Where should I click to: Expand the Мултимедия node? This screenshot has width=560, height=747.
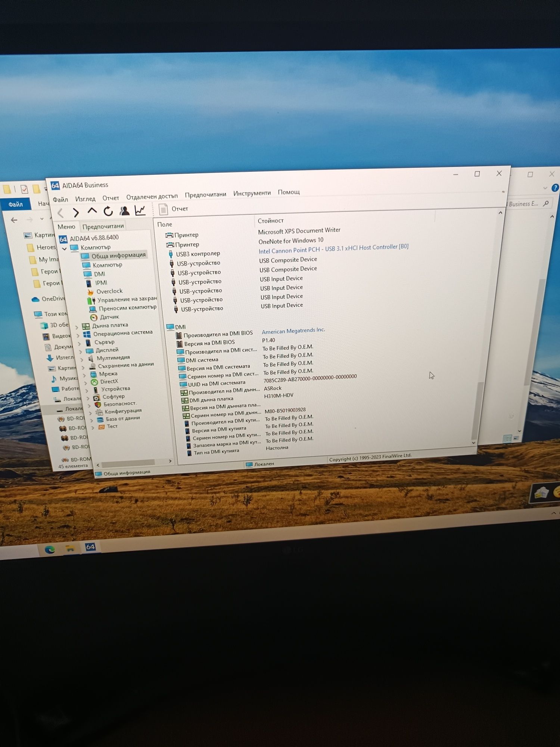(x=82, y=359)
